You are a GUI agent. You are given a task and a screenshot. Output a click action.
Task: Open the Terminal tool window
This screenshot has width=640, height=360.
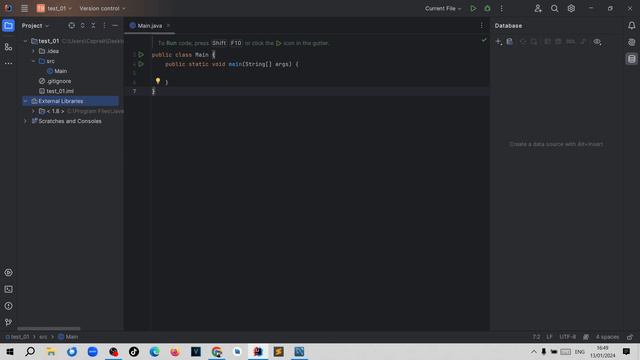[x=8, y=289]
